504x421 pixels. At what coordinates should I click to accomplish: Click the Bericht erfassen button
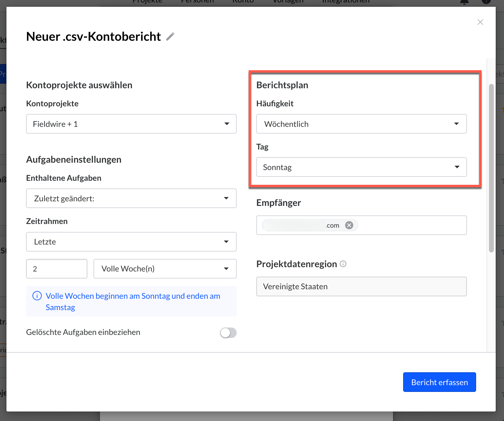pyautogui.click(x=439, y=382)
